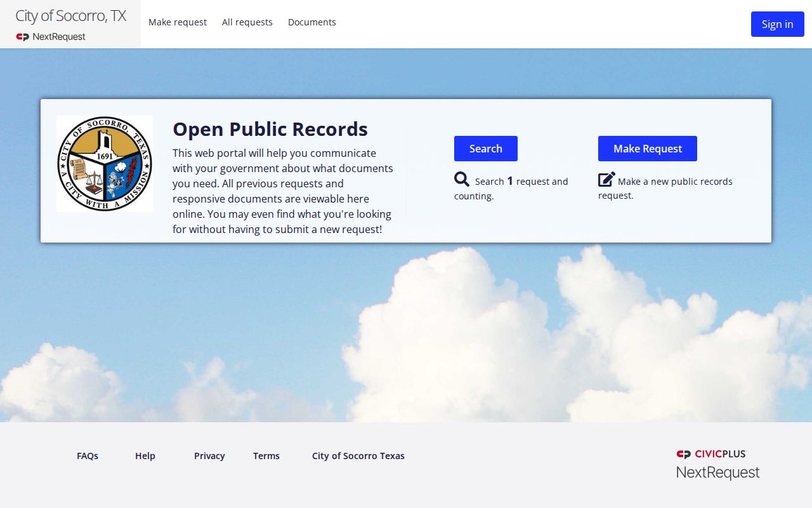
Task: Click the magnifying glass search icon
Action: (x=462, y=179)
